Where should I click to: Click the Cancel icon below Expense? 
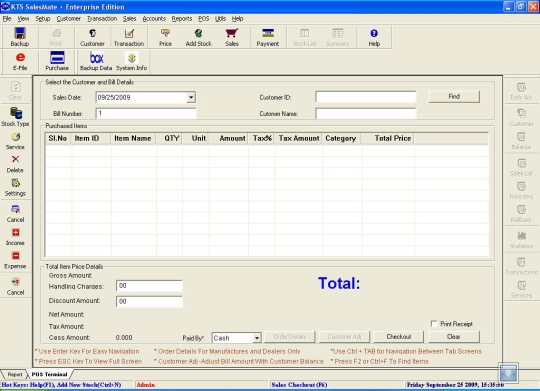pos(15,287)
